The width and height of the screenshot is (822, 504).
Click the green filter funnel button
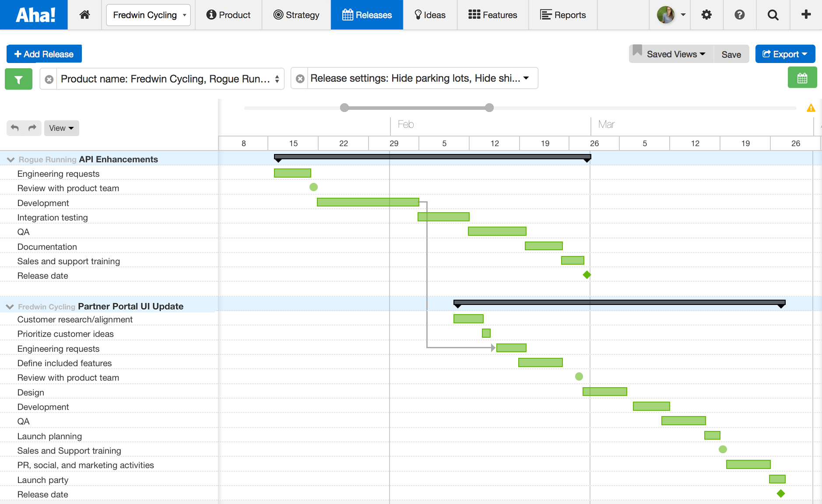[18, 79]
